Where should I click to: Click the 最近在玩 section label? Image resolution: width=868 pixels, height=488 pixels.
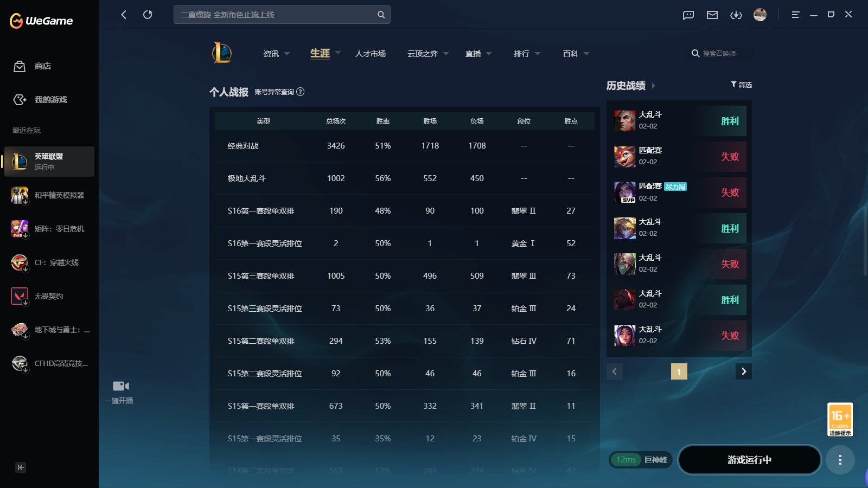click(27, 130)
